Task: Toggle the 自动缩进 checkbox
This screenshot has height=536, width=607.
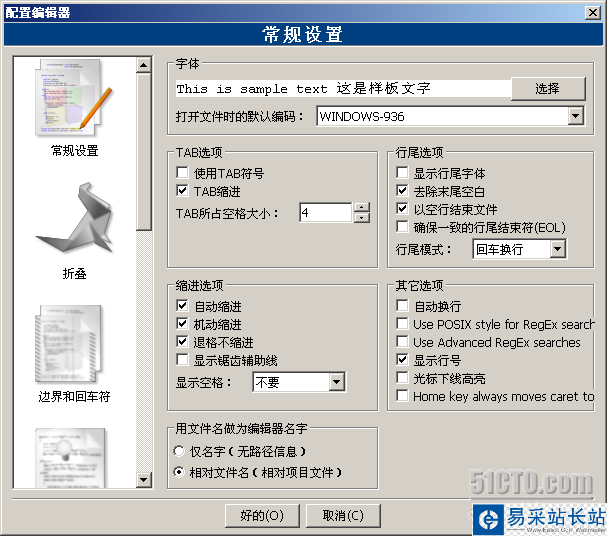Action: 182,306
